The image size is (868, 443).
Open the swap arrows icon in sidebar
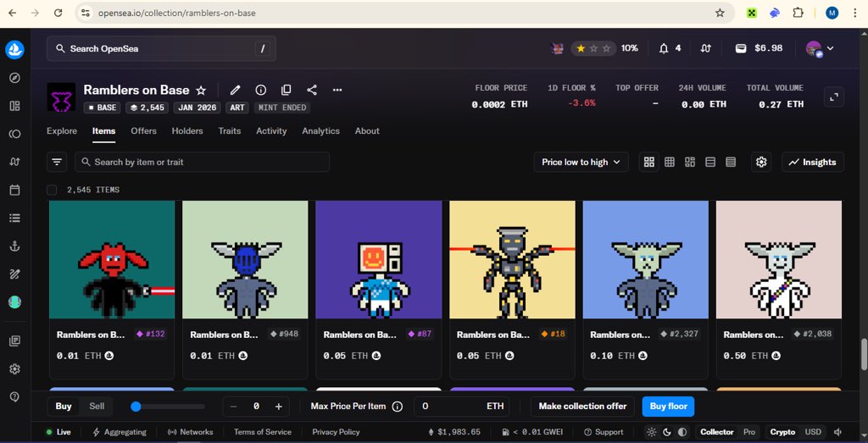(15, 162)
